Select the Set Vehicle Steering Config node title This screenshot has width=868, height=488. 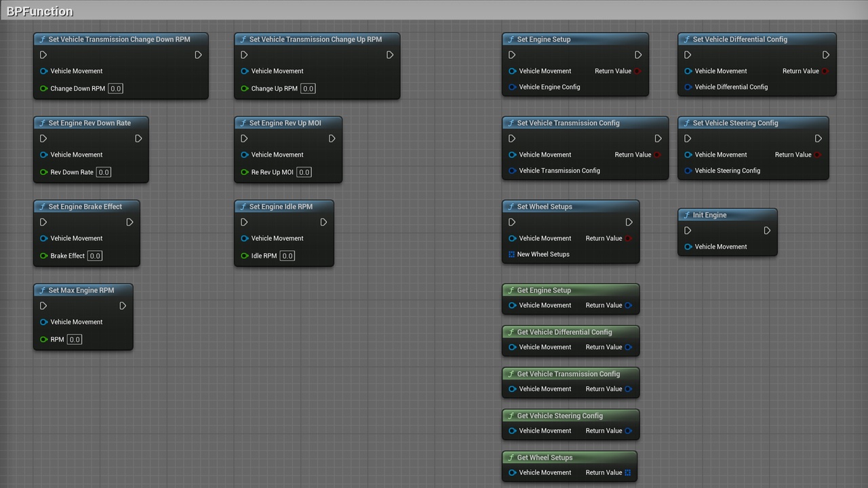click(x=736, y=123)
